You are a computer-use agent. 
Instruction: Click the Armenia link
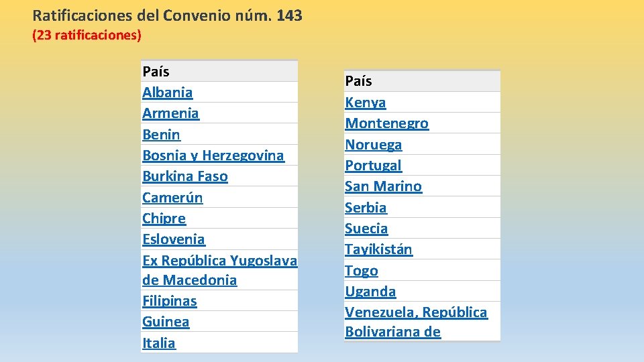(x=170, y=113)
